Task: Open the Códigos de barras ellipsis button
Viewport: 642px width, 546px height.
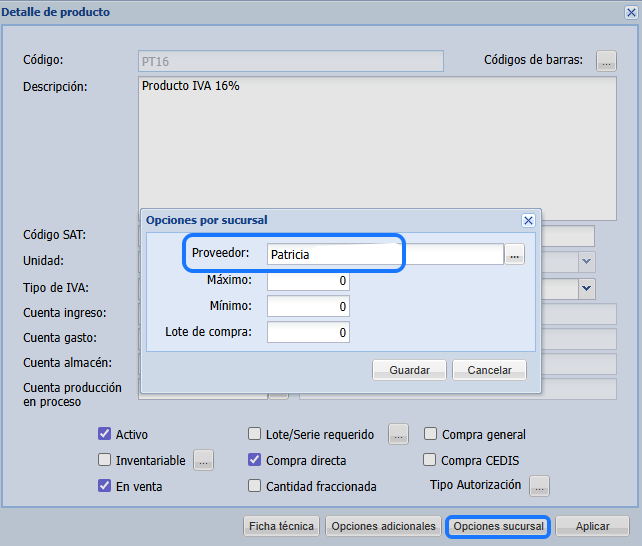Action: tap(606, 61)
